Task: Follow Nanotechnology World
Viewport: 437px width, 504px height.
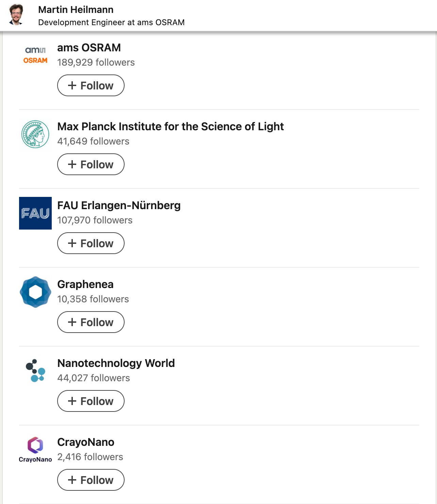Action: click(91, 401)
